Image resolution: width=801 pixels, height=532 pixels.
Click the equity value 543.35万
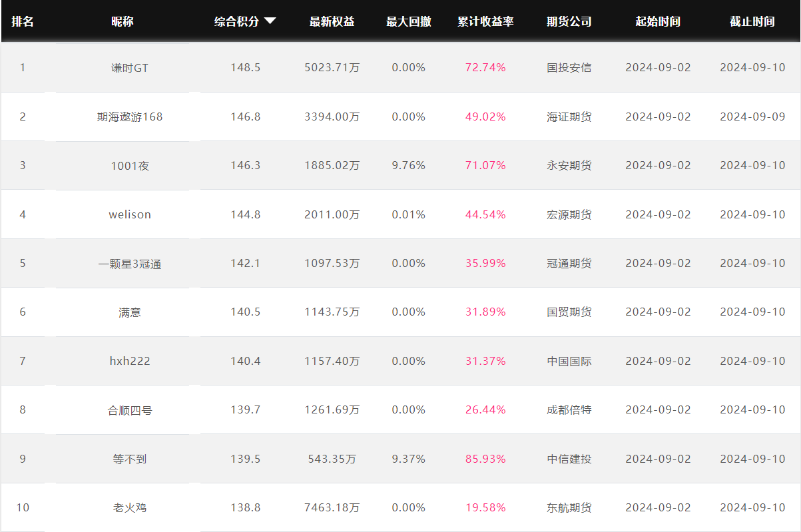coord(332,459)
